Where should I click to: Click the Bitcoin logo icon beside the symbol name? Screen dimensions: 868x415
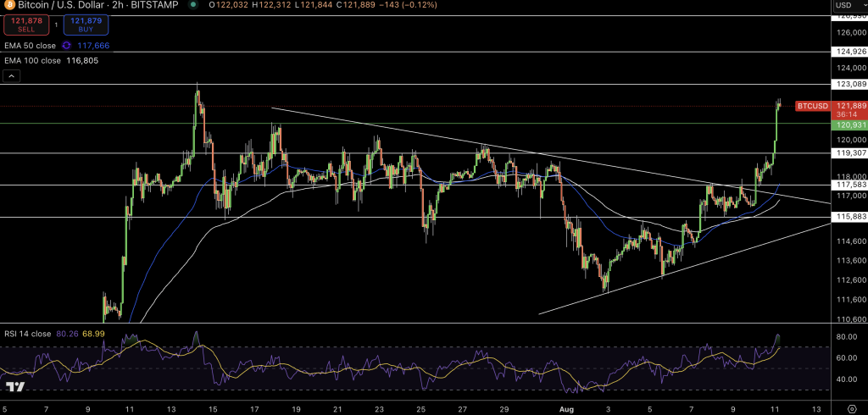tap(8, 4)
